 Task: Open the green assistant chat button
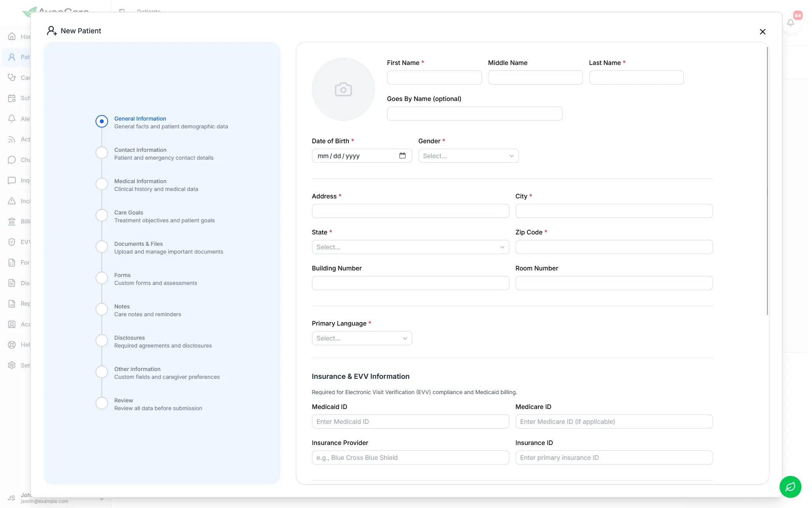click(790, 487)
